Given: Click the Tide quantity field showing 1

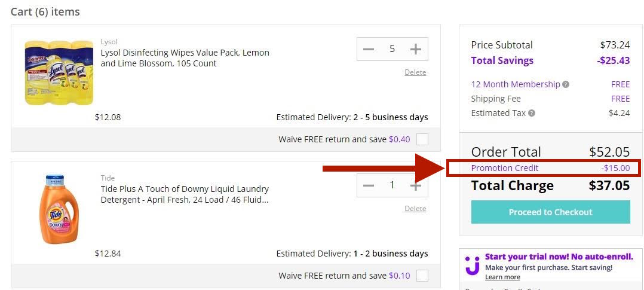Looking at the screenshot, I should pos(392,185).
